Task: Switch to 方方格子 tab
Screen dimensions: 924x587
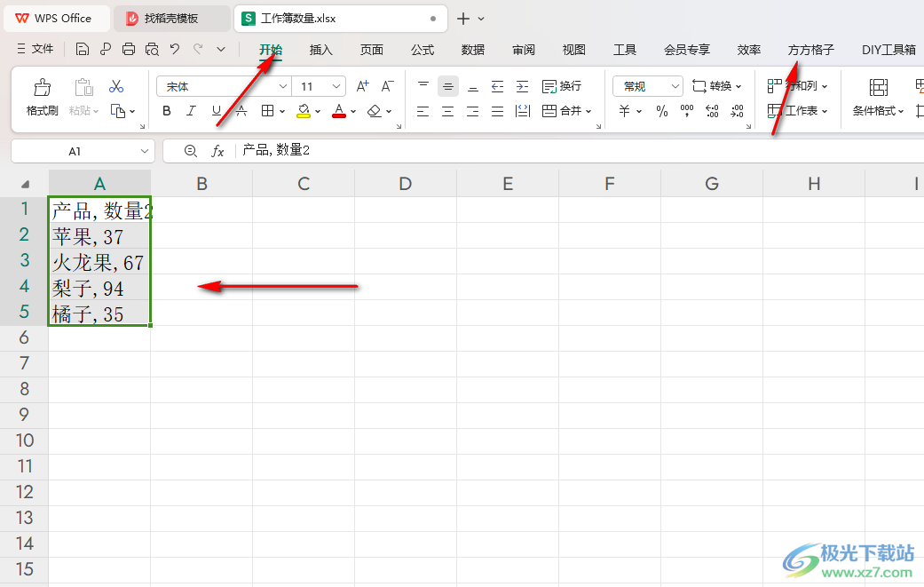Action: point(811,50)
